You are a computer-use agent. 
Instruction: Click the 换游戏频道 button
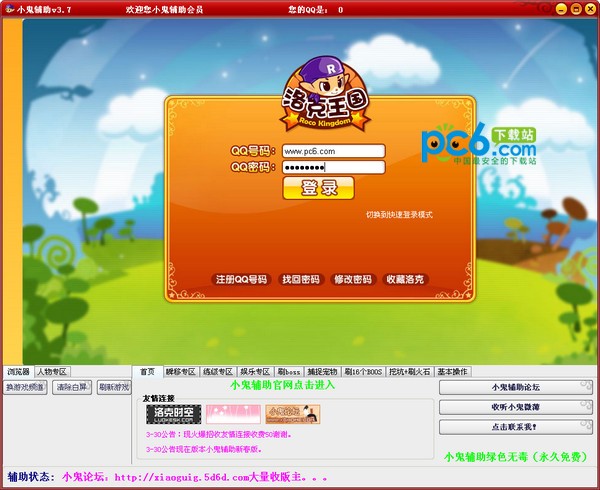(25, 387)
